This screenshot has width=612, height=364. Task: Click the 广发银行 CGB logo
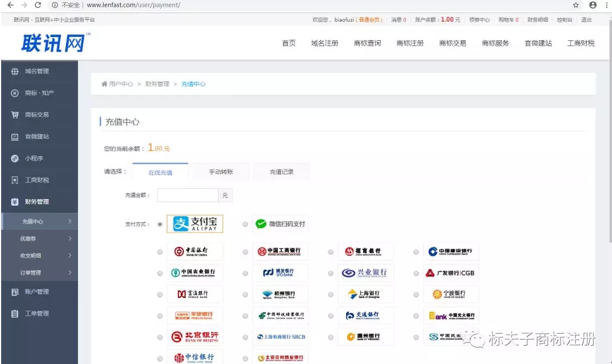[x=451, y=273]
